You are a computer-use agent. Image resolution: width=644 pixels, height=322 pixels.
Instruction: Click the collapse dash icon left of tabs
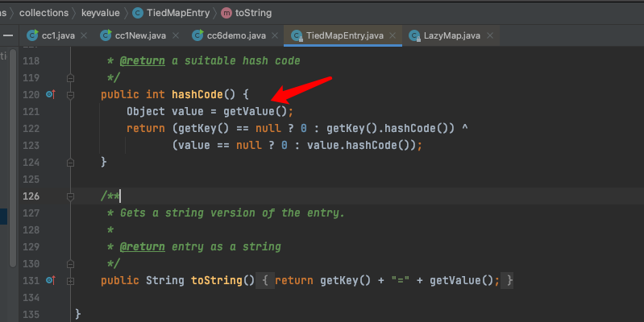[8, 35]
